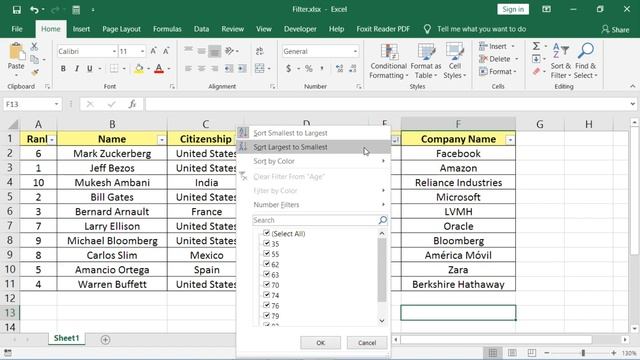The width and height of the screenshot is (640, 360).
Task: Click the zoom slider handle
Action: pyautogui.click(x=583, y=353)
